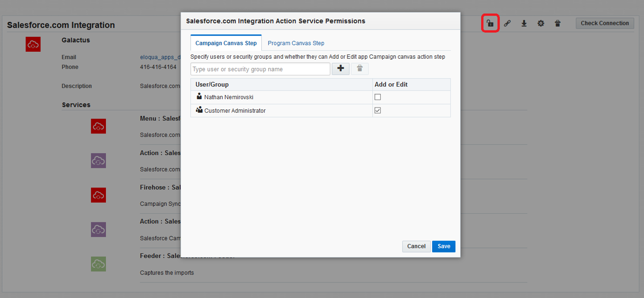Click the Check Connection button

pos(604,24)
